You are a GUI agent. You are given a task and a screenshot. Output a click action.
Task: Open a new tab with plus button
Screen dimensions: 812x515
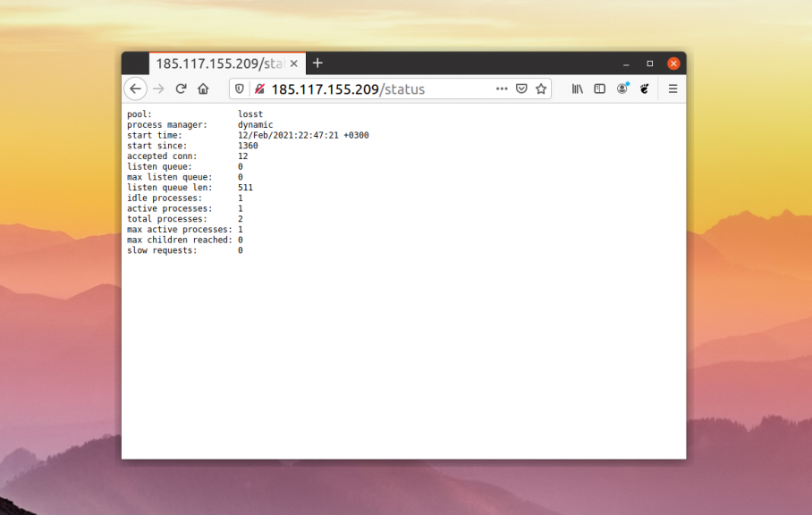(317, 63)
